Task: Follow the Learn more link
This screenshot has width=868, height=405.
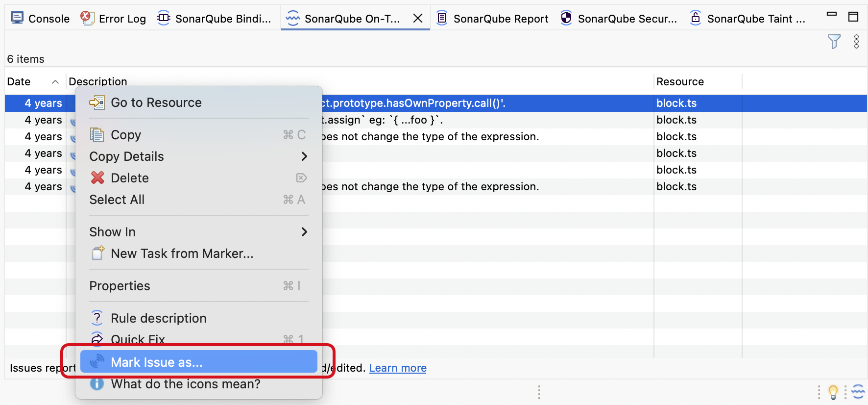Action: [398, 368]
